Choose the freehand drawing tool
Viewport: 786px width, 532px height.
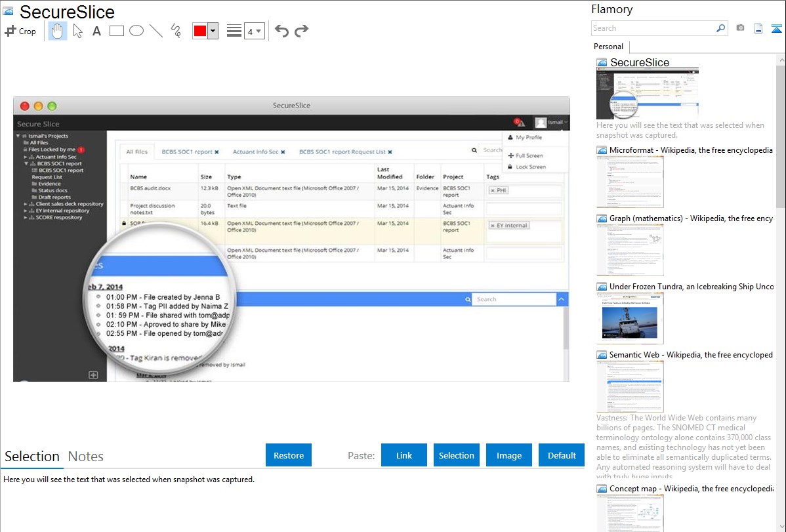(176, 31)
